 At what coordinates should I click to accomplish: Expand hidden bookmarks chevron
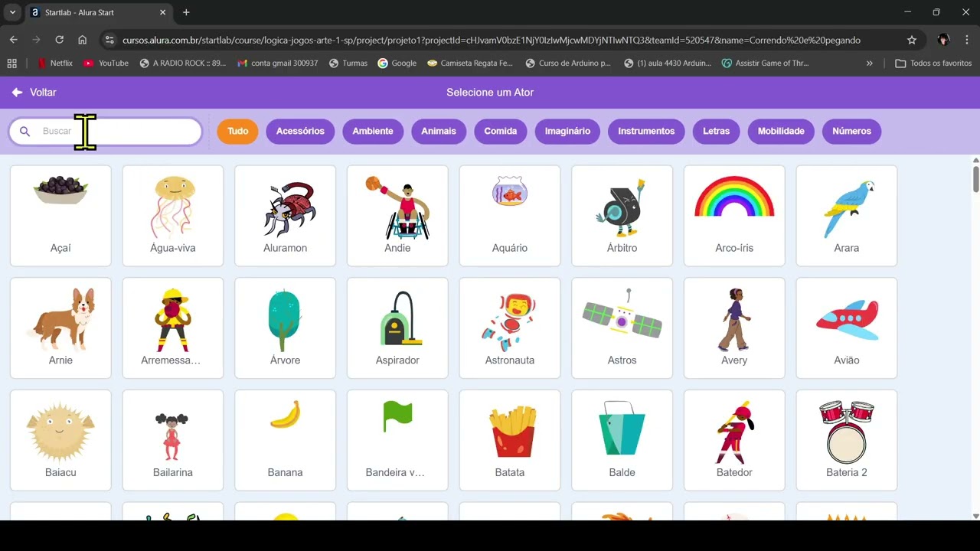(870, 64)
